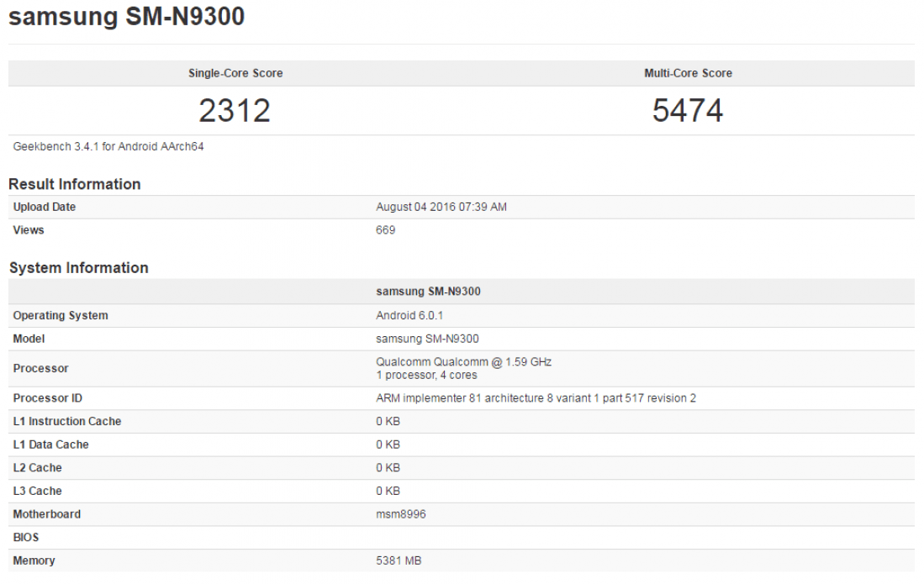Screen dimensions: 924x584
Task: Click the single-core score value 2312
Action: coord(235,111)
